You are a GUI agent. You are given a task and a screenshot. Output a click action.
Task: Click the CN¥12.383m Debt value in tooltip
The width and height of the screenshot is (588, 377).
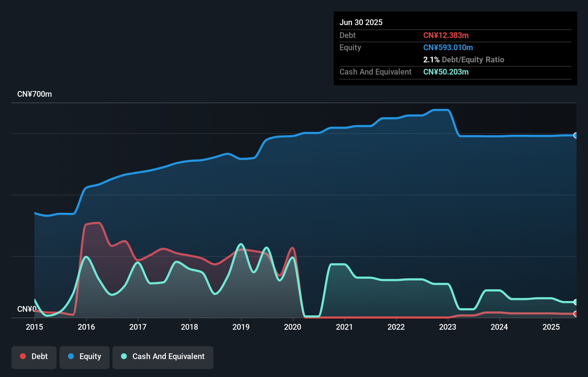pyautogui.click(x=446, y=35)
